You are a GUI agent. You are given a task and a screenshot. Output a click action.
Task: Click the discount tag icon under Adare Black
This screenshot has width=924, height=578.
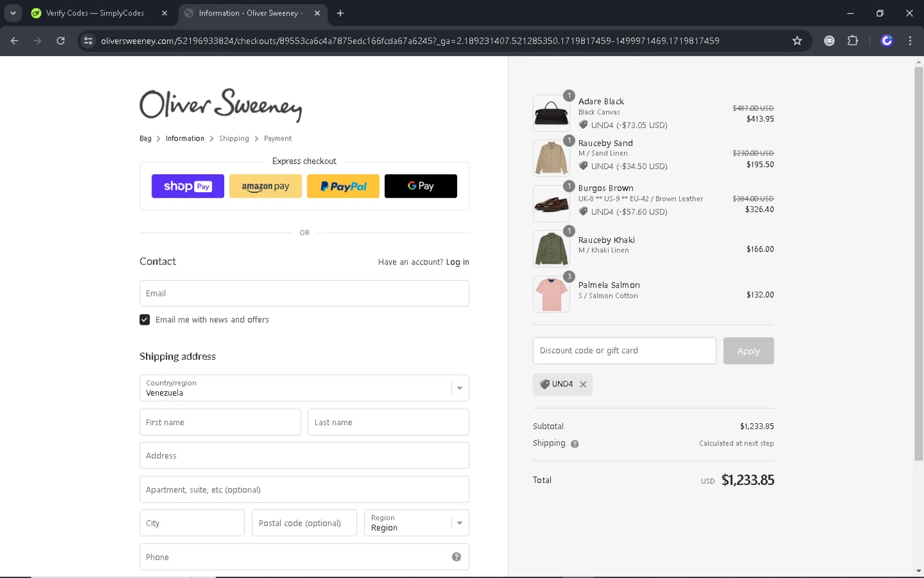click(583, 124)
